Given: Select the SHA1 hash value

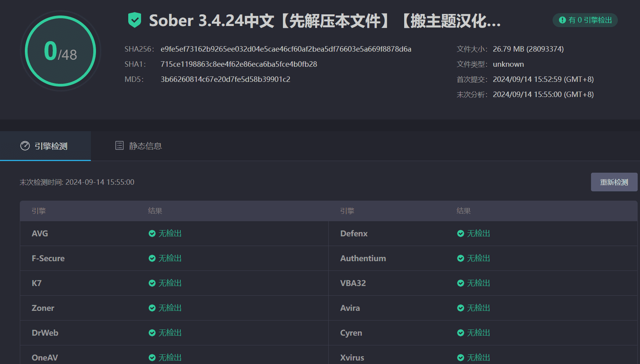Looking at the screenshot, I should coord(239,64).
